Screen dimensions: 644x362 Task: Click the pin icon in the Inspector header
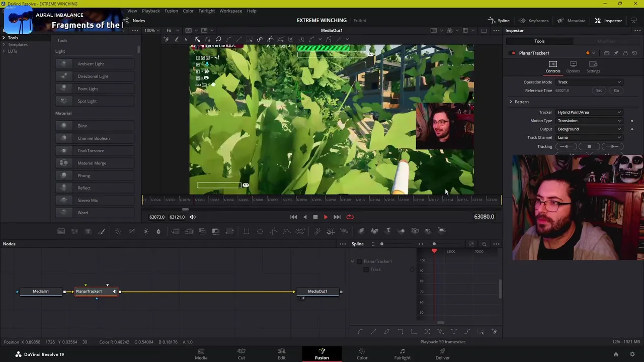(x=616, y=53)
